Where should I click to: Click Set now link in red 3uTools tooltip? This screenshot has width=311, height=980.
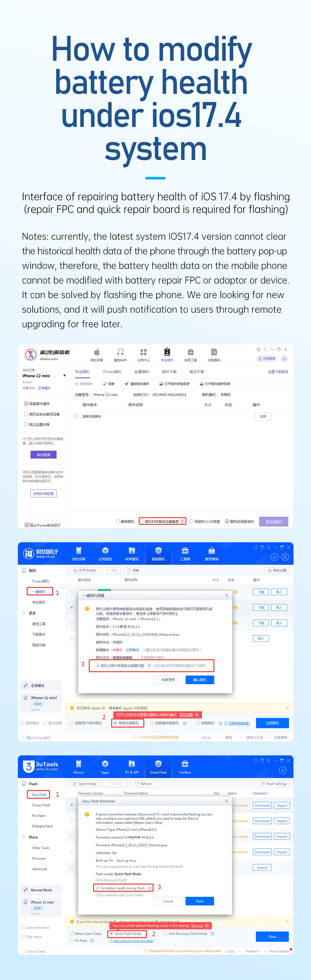(197, 926)
